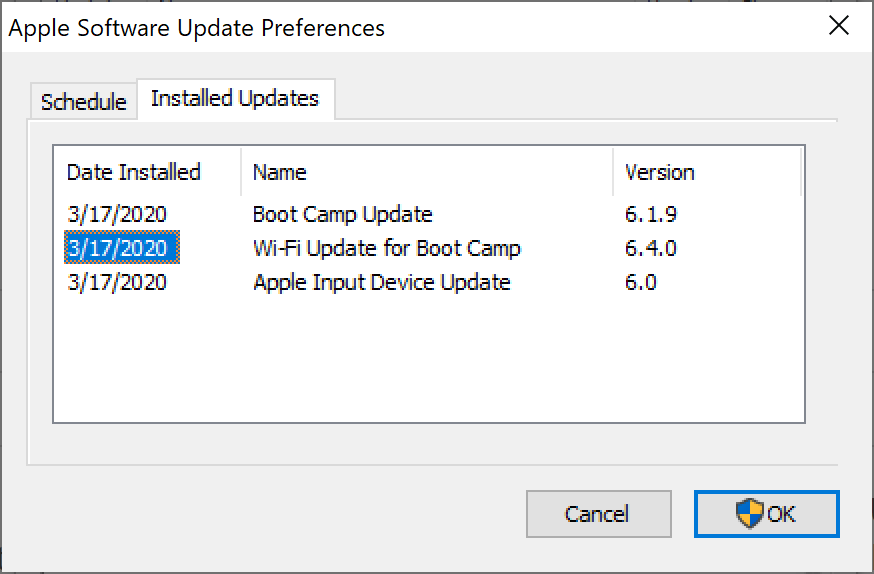Select the Installed Updates tab
Viewport: 874px width, 574px height.
(x=235, y=98)
